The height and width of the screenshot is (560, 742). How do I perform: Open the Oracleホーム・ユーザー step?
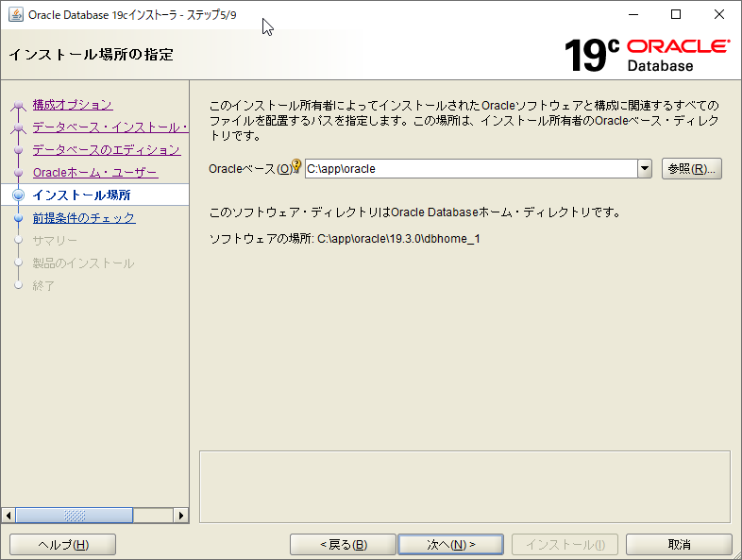(95, 173)
